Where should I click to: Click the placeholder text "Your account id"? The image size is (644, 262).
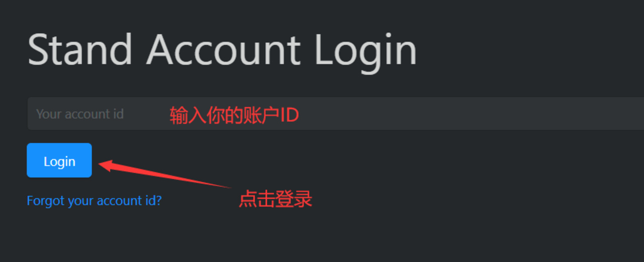(x=80, y=114)
